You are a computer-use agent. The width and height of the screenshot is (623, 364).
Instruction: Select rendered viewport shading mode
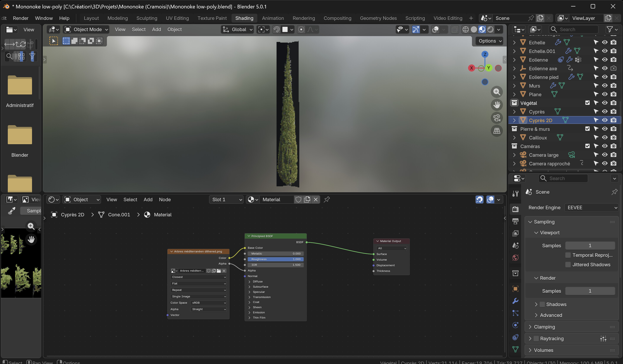pos(490,29)
